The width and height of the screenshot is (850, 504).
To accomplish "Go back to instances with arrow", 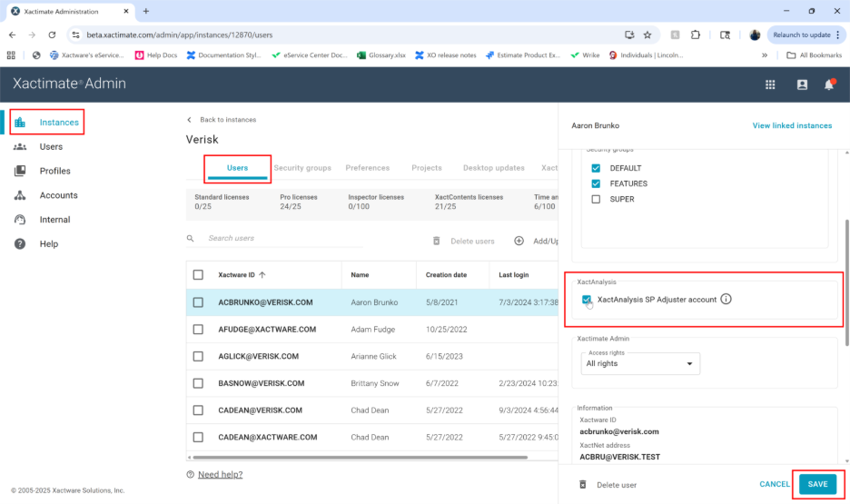I will pos(190,120).
